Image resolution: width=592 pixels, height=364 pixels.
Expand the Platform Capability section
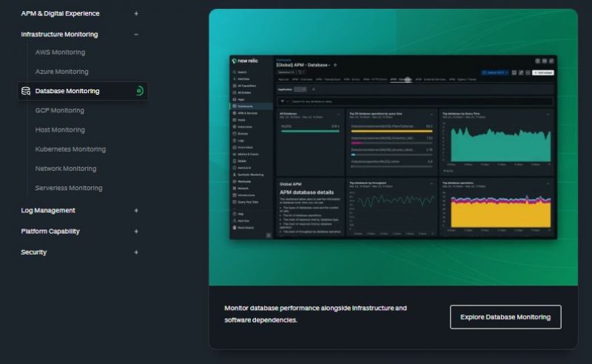pos(136,231)
